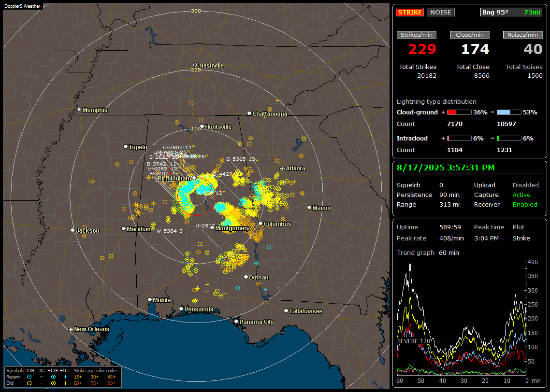
Task: Click the Nashville airport icon
Action: click(195, 65)
